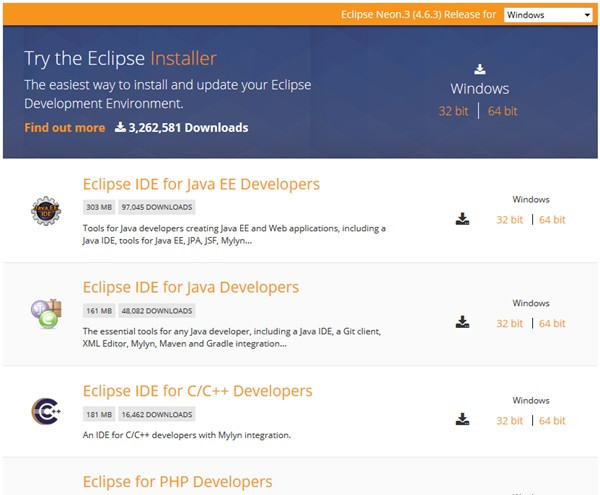Screen dimensions: 600x495
Task: Open the Find out more link
Action: [65, 127]
